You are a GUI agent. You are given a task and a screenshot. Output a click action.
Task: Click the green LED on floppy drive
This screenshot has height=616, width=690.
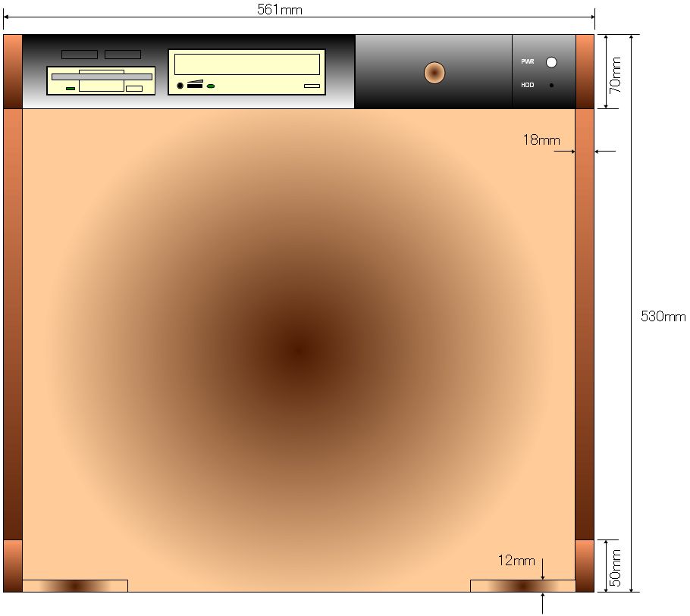tap(71, 89)
